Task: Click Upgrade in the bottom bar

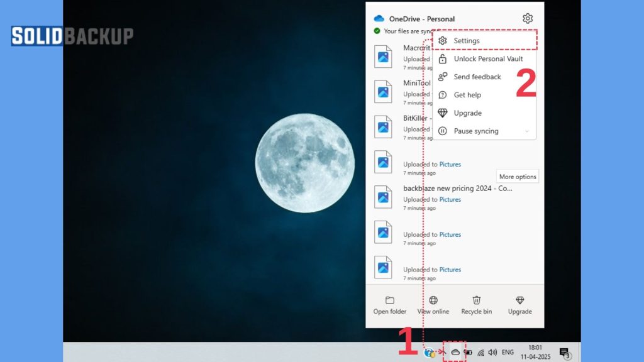Action: coord(519,306)
